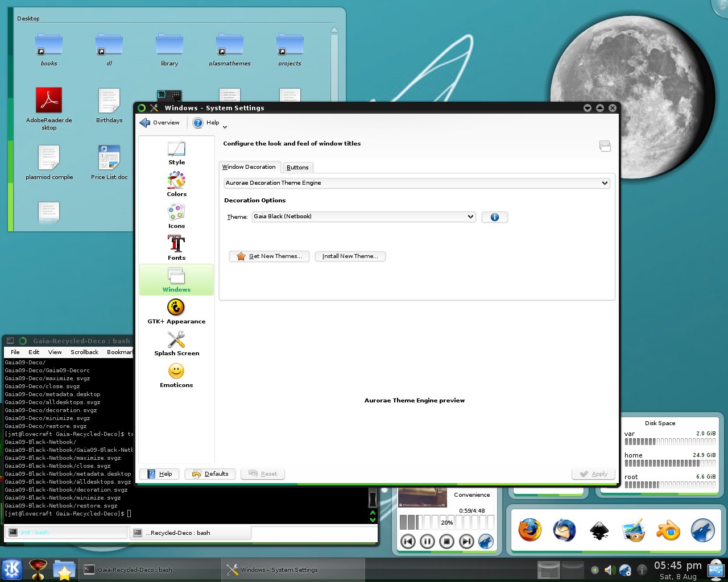Viewport: 728px width, 582px height.
Task: Open the Amarok wolf icon in player widget
Action: point(486,542)
